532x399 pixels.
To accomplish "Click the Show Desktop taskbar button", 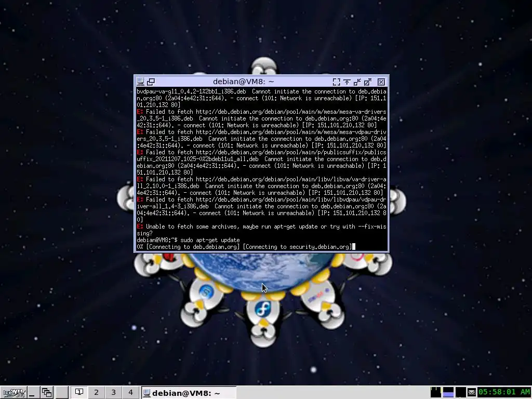I will point(33,393).
